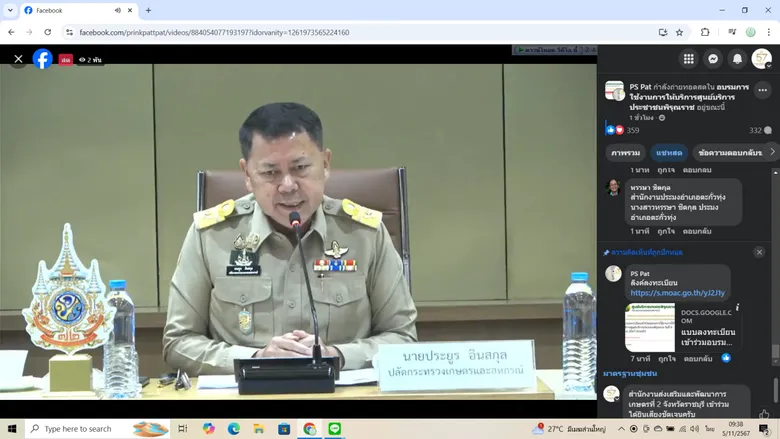This screenshot has width=780, height=439.
Task: Open the post options three-dot menu
Action: coord(763,90)
